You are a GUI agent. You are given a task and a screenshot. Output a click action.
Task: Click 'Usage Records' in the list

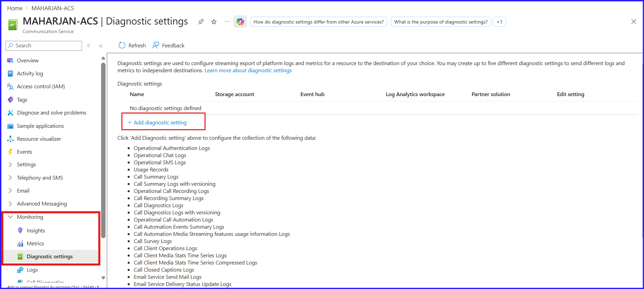[x=151, y=169]
